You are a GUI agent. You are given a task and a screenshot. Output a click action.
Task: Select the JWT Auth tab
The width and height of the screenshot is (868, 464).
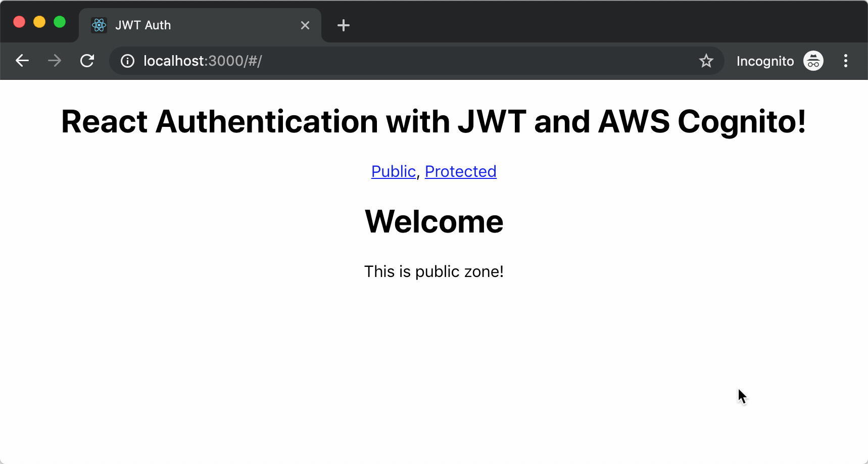point(200,25)
